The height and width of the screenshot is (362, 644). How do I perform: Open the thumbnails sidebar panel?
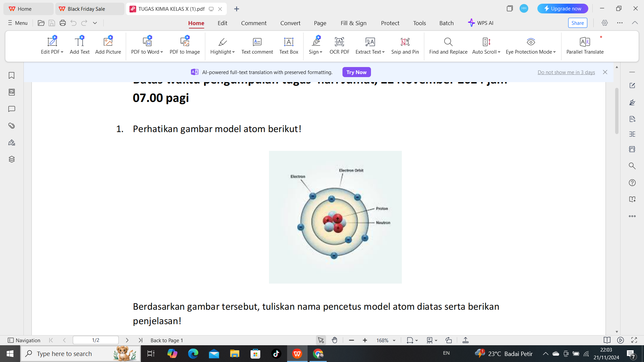coord(12,92)
